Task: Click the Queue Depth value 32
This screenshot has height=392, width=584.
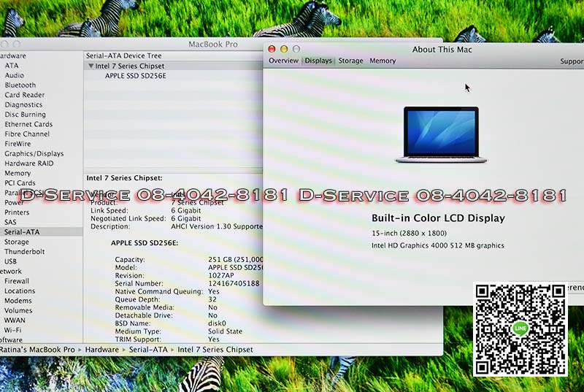Action: tap(212, 299)
